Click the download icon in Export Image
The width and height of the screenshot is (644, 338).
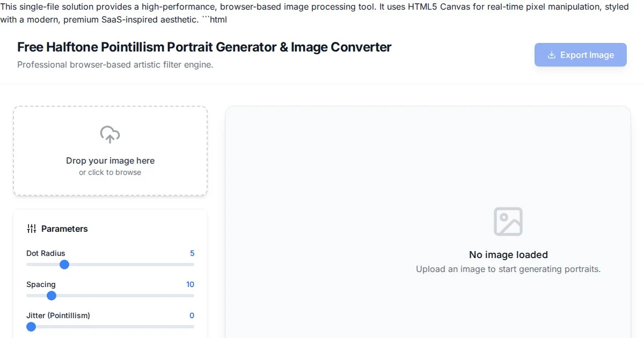coord(551,55)
